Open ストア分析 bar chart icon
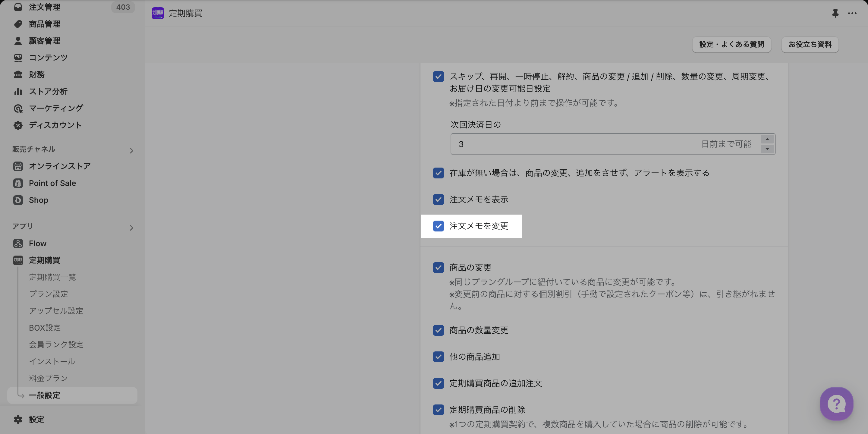 18,92
